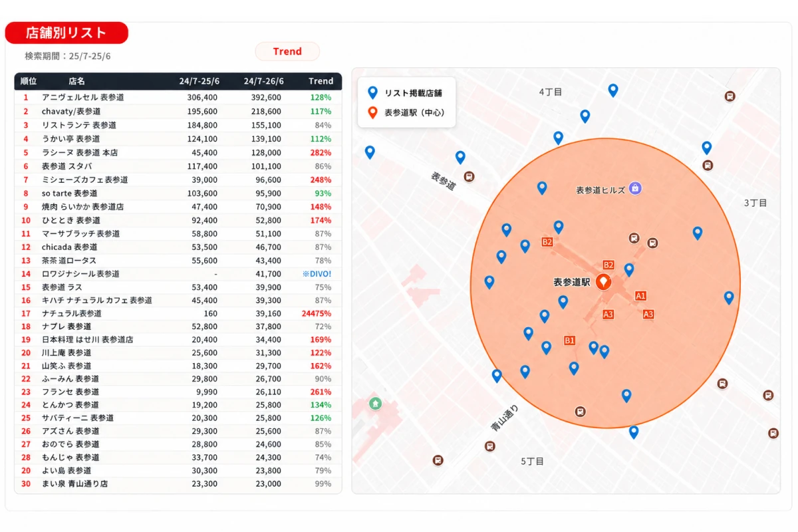Click the ※DIVO! trend cell
Screen dimensions: 798x532
click(x=317, y=274)
